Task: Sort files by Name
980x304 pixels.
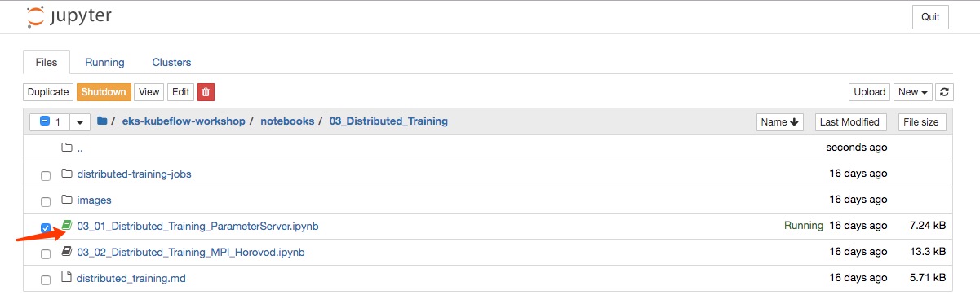Action: (x=780, y=121)
